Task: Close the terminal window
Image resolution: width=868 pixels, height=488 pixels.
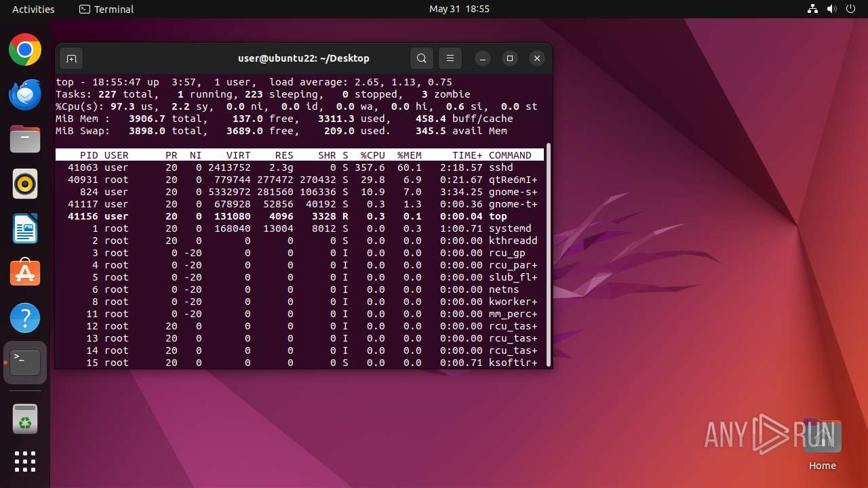Action: (x=537, y=58)
